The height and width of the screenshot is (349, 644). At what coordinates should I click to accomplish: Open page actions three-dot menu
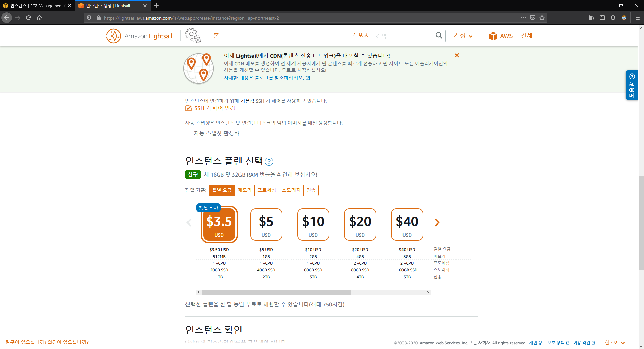(x=523, y=18)
